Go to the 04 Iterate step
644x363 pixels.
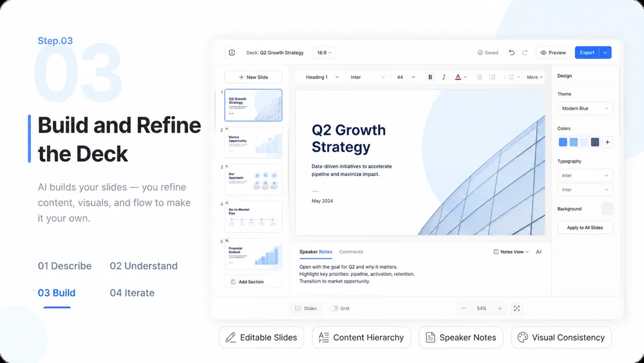tap(132, 293)
